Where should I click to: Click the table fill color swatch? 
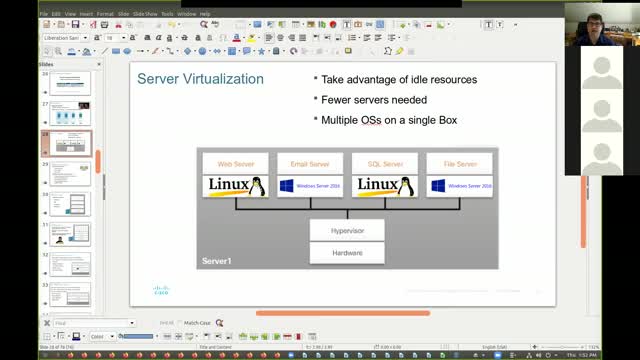pyautogui.click(x=138, y=336)
